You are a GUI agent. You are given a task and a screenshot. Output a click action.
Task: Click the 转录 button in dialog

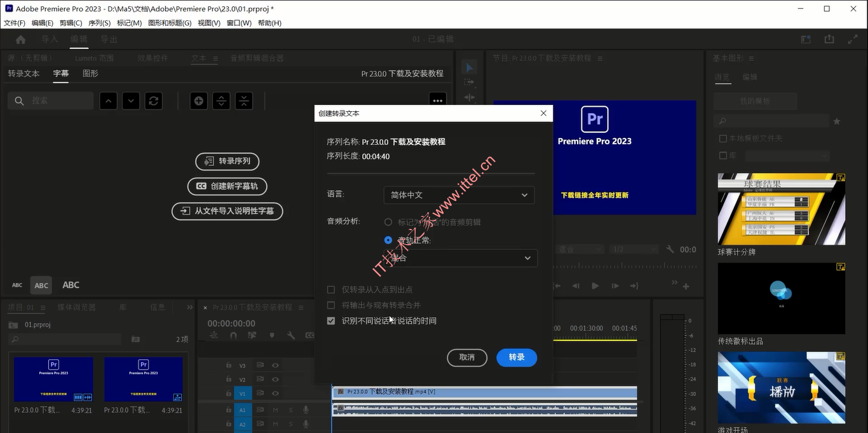click(x=517, y=357)
